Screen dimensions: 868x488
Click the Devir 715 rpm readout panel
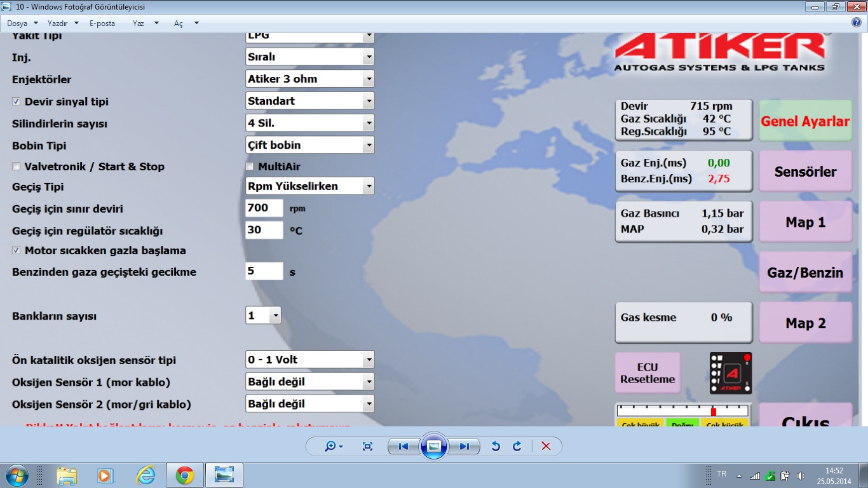point(683,119)
